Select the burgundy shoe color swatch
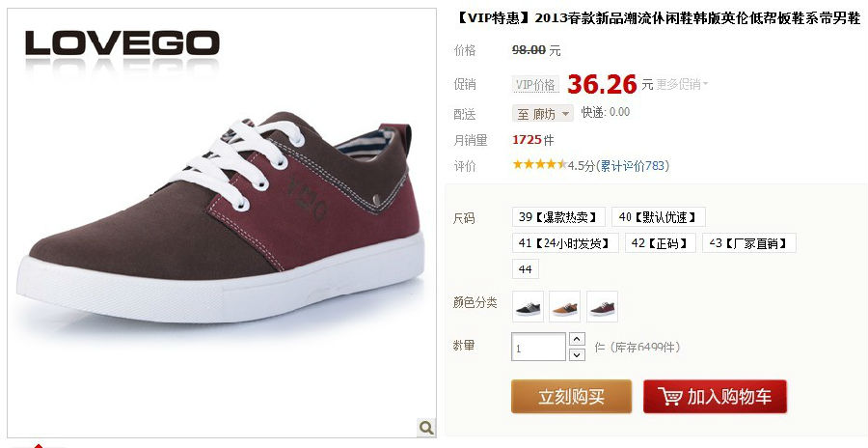 coord(602,307)
